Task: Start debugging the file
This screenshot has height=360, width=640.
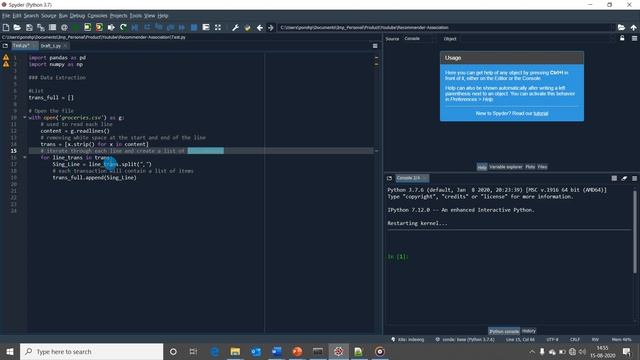Action: pyautogui.click(x=135, y=27)
